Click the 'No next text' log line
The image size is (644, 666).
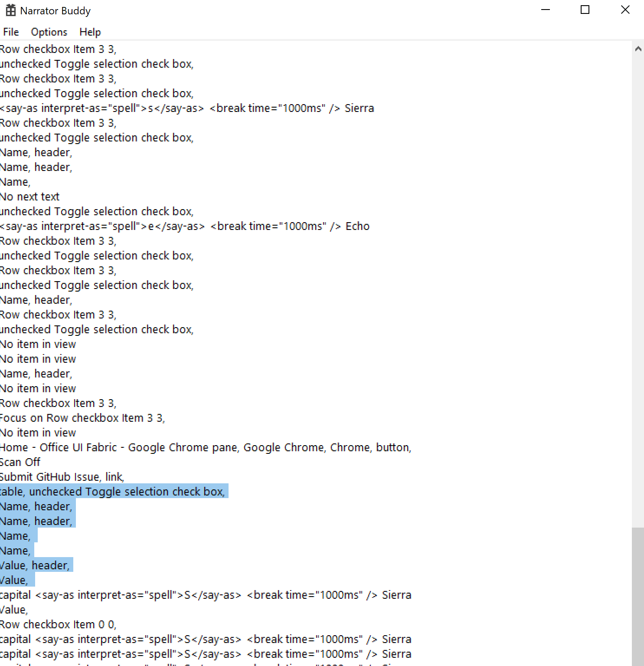coord(29,197)
